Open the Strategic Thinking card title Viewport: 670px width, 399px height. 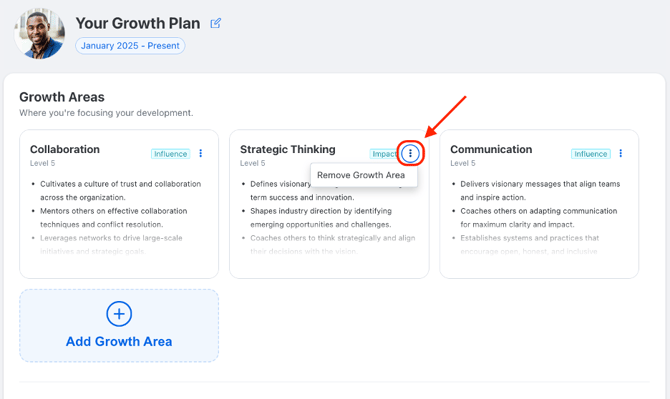(288, 149)
